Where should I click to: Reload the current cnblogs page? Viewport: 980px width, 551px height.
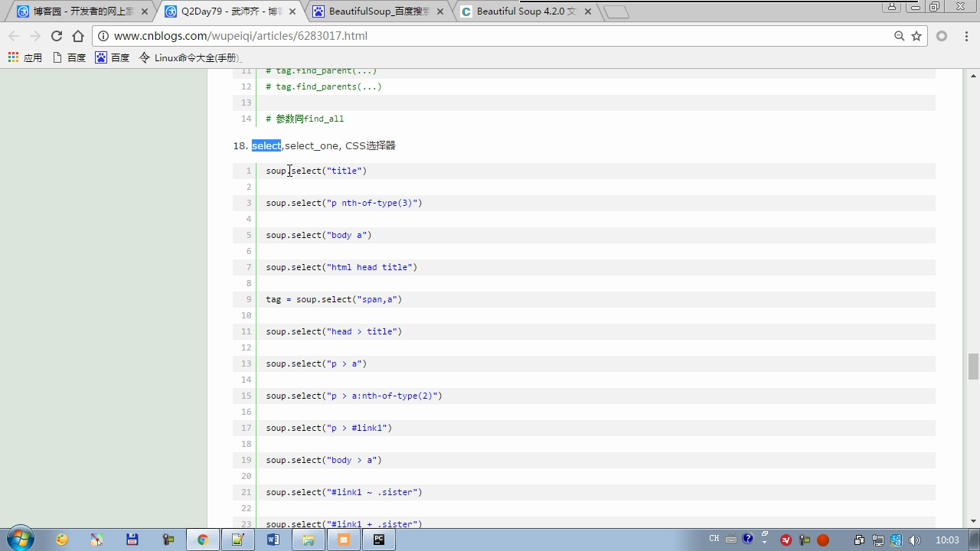56,36
